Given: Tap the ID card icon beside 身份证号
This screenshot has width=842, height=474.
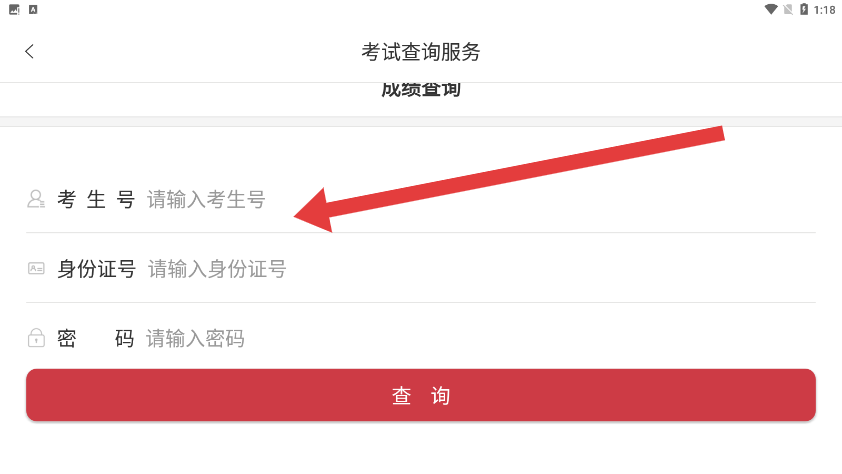Looking at the screenshot, I should [x=36, y=268].
